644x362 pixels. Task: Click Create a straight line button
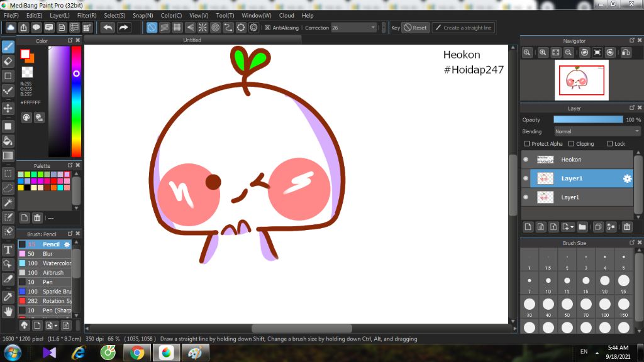464,28
